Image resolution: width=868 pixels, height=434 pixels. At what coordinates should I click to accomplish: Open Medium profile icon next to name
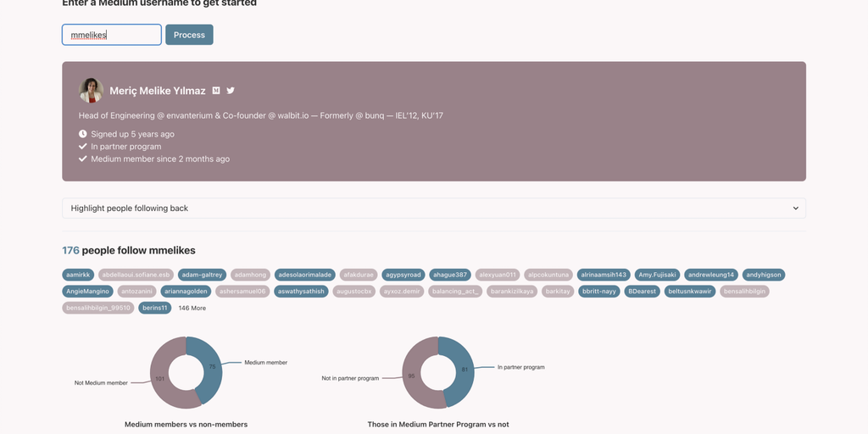[216, 90]
